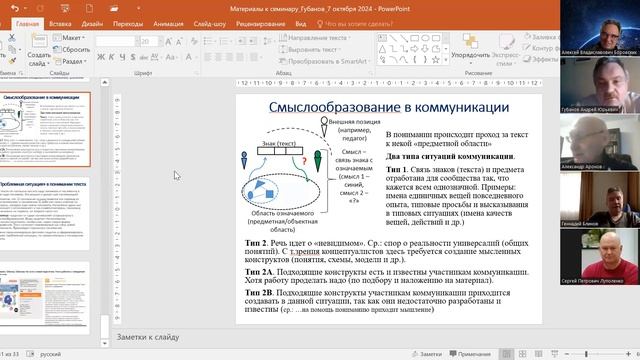Toggle italic К formatting
The height and width of the screenshot is (360, 640).
coord(111,57)
